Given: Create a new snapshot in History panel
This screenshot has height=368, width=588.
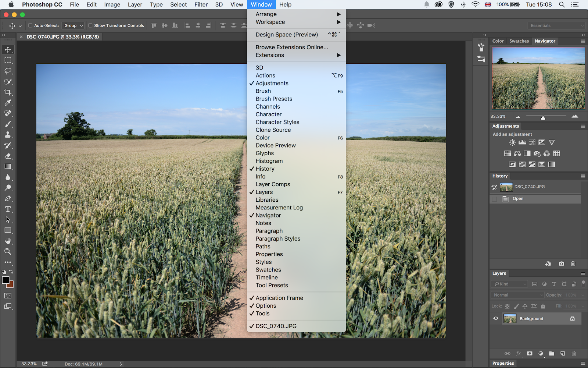Looking at the screenshot, I should (562, 263).
